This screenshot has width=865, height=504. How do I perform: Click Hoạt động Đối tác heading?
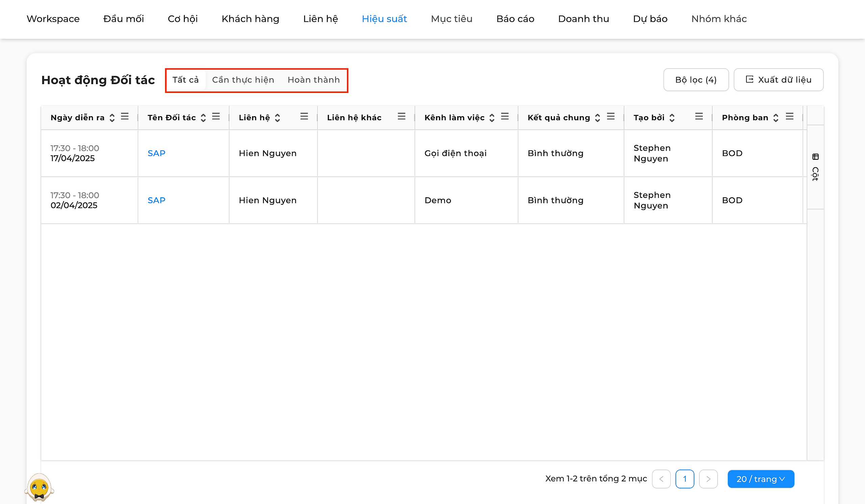coord(98,80)
